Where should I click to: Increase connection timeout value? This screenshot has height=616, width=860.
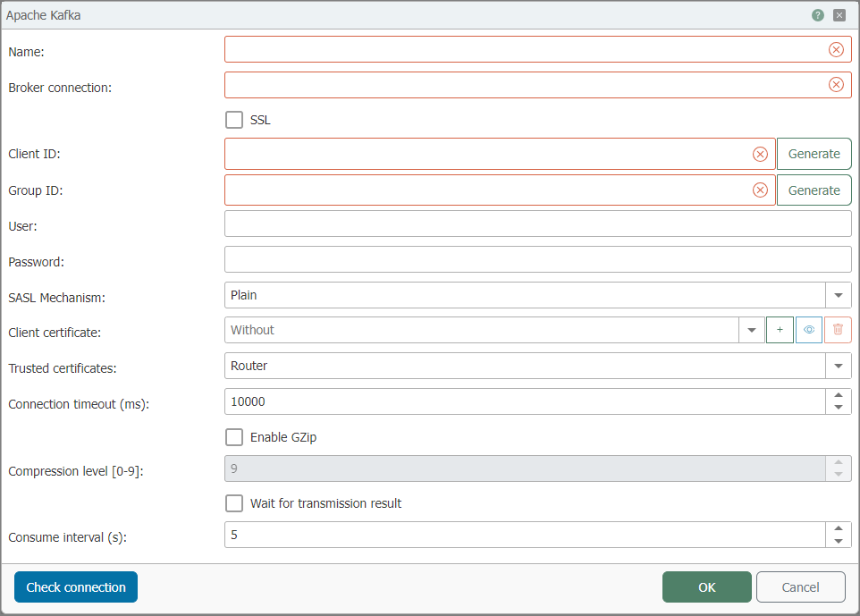[838, 395]
